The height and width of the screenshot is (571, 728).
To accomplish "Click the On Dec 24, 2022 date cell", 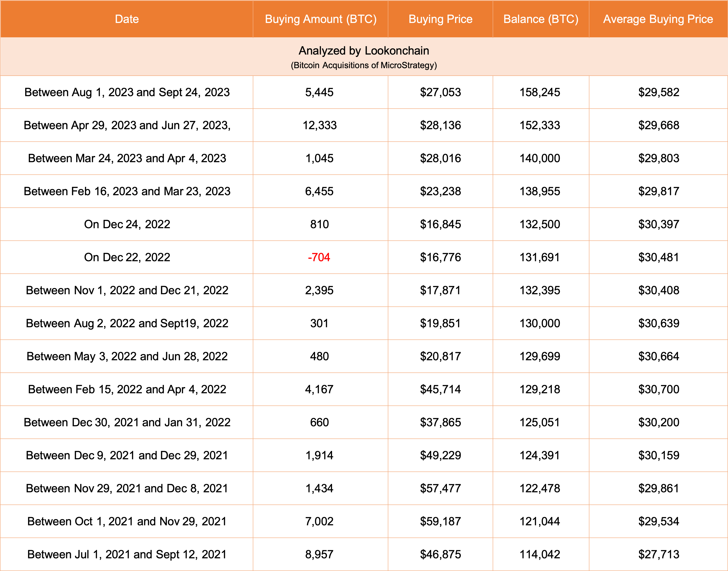I will pos(127,224).
